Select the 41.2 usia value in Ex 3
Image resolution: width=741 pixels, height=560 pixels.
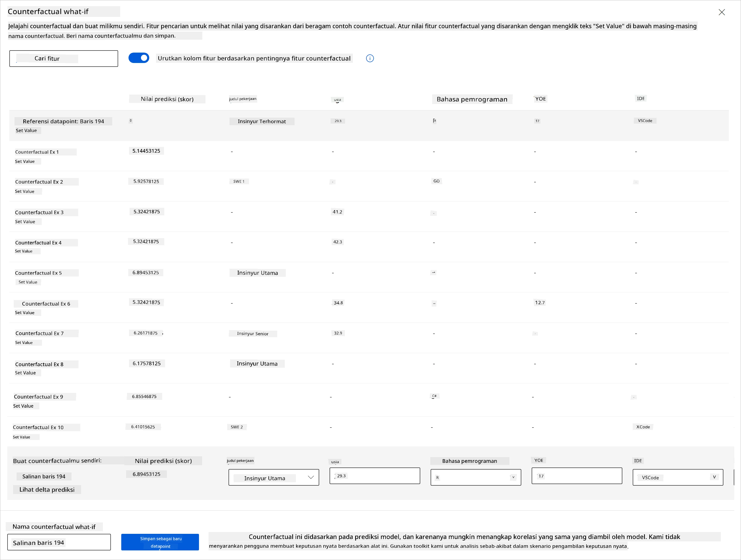click(337, 212)
